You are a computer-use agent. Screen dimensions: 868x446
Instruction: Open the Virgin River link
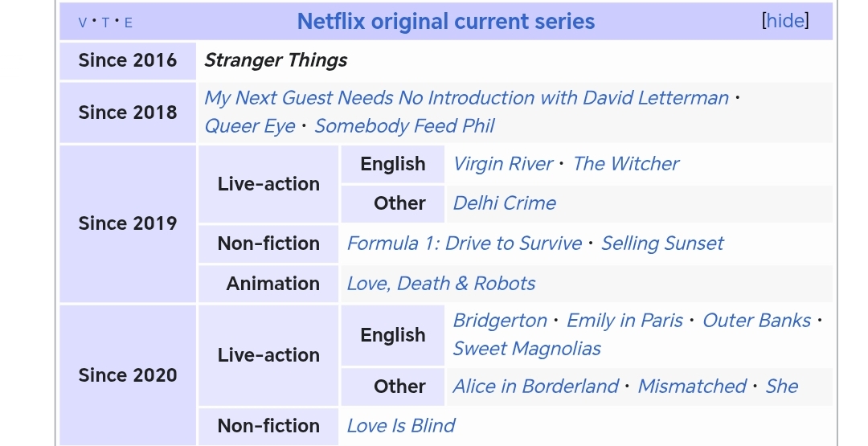(x=502, y=164)
